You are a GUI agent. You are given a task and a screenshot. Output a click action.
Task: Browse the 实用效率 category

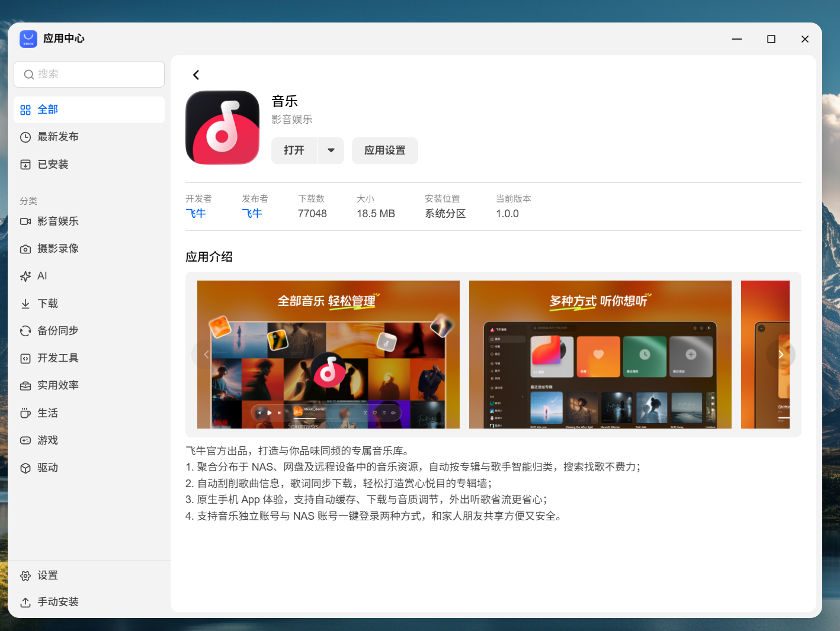click(x=89, y=385)
